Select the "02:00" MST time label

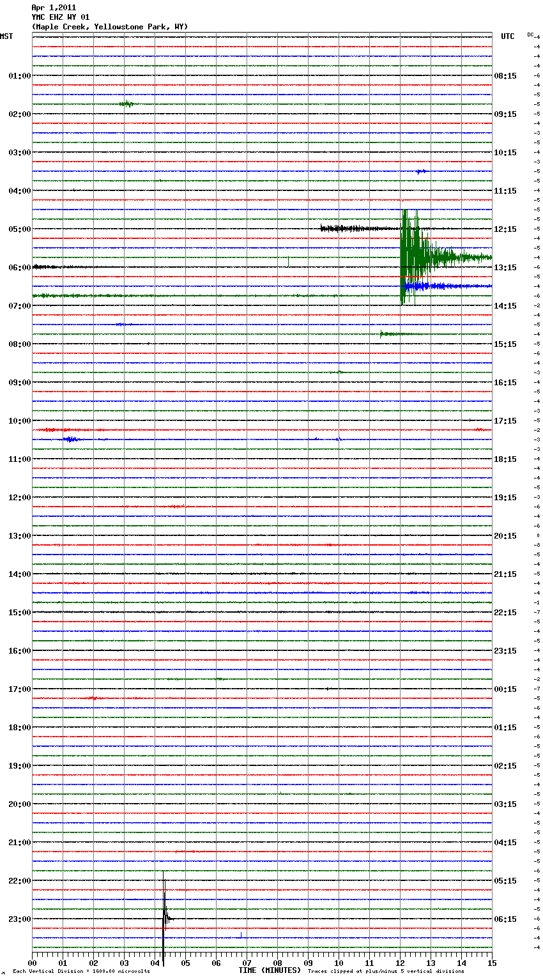tap(20, 114)
